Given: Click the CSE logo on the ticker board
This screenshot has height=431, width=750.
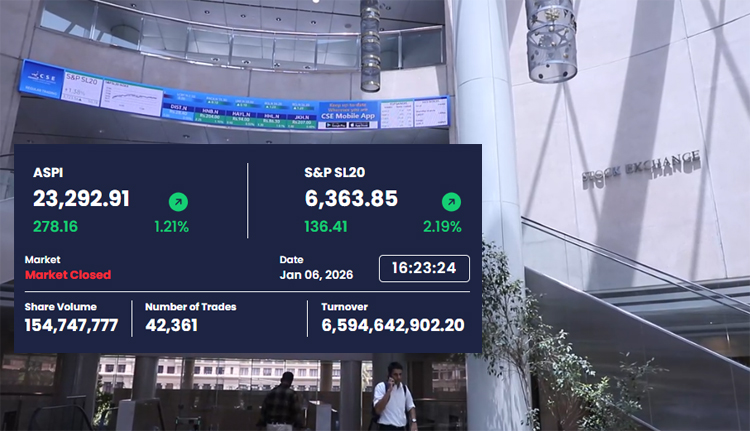Looking at the screenshot, I should coord(44,77).
